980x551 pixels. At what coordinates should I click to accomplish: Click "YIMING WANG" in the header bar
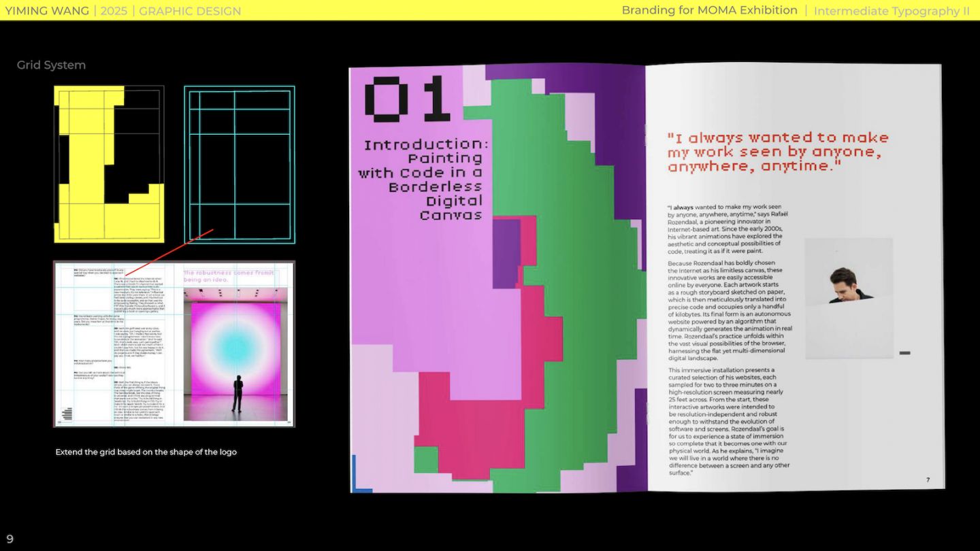point(47,11)
